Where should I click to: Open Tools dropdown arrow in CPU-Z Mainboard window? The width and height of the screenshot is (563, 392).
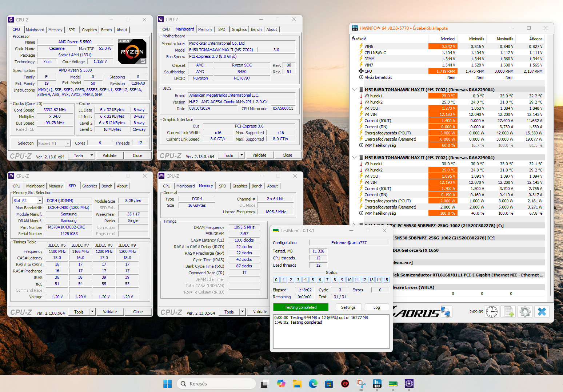pos(241,155)
